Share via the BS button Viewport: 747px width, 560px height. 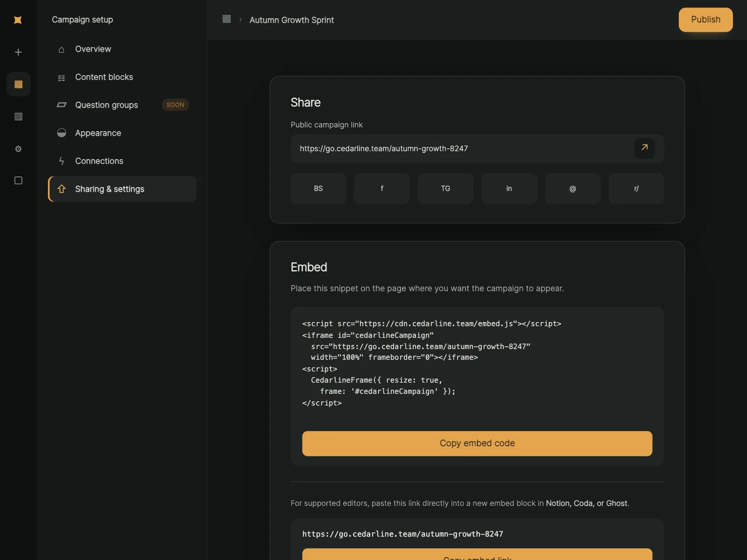pos(318,189)
